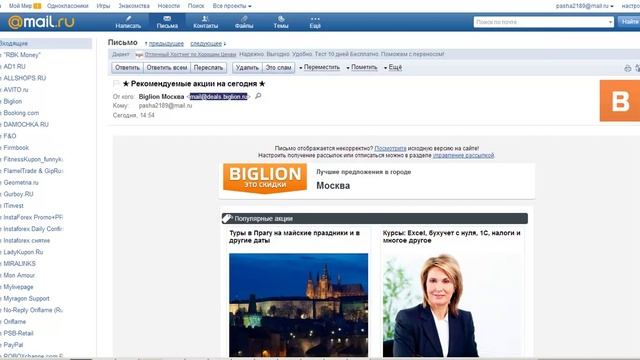The width and height of the screenshot is (640, 360).
Task: Select the Myragon Support folder
Action: click(26, 298)
